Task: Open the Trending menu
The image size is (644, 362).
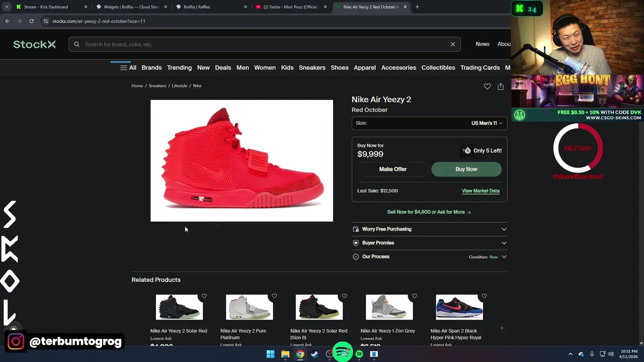Action: (x=179, y=67)
